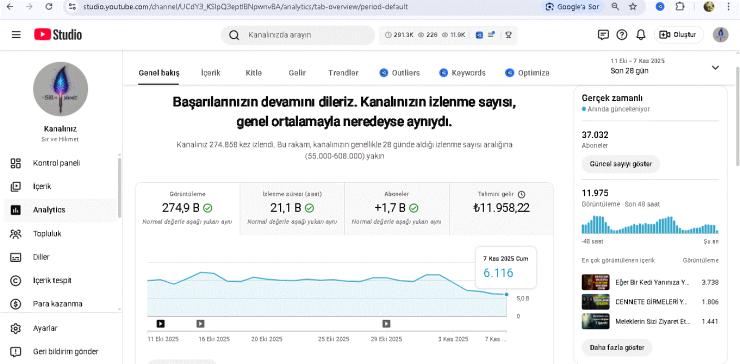Viewport: 740px width, 364px height.
Task: Open Diller in the sidebar
Action: (60, 257)
